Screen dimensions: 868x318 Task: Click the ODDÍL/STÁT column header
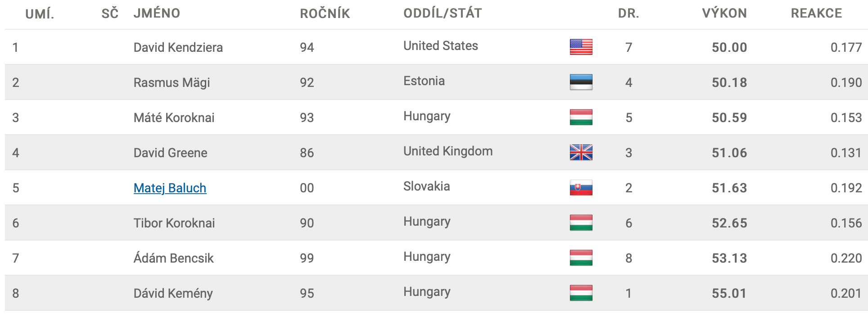(443, 13)
